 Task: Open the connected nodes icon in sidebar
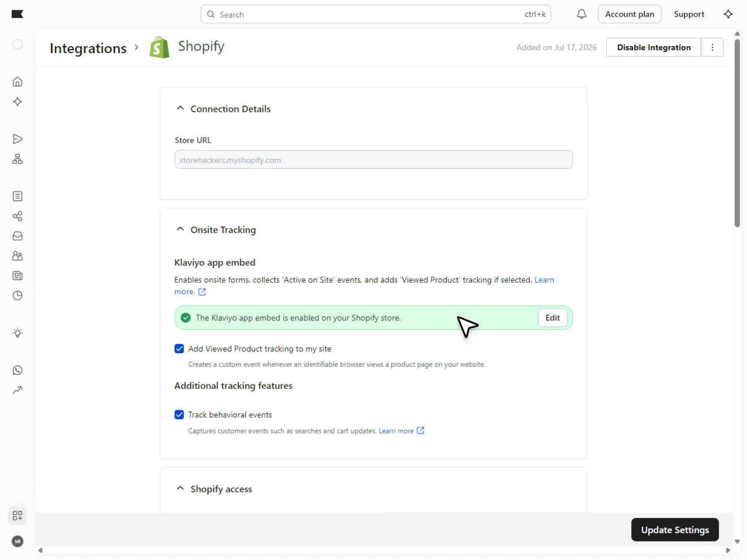[x=17, y=216]
